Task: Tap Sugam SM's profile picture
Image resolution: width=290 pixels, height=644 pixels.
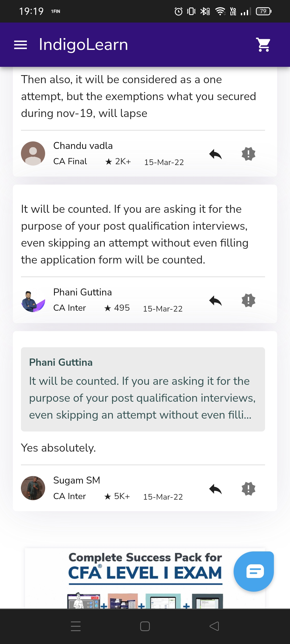Action: pos(33,488)
